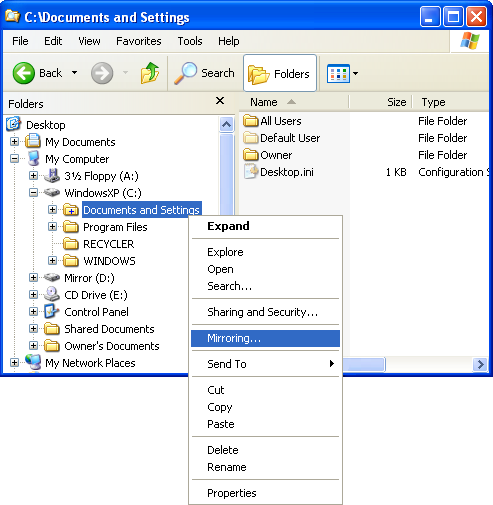Expand the Control Panel node
Image resolution: width=493 pixels, height=505 pixels.
(33, 311)
